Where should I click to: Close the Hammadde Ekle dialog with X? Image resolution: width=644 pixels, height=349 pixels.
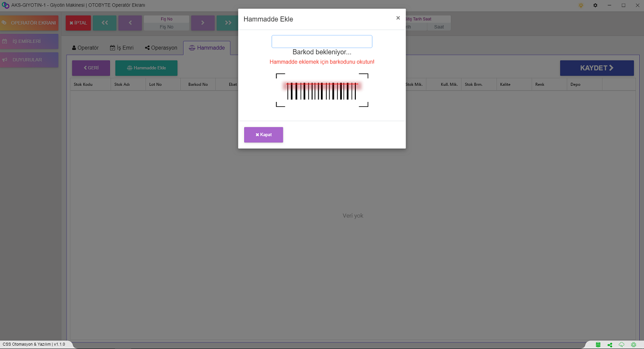tap(398, 18)
